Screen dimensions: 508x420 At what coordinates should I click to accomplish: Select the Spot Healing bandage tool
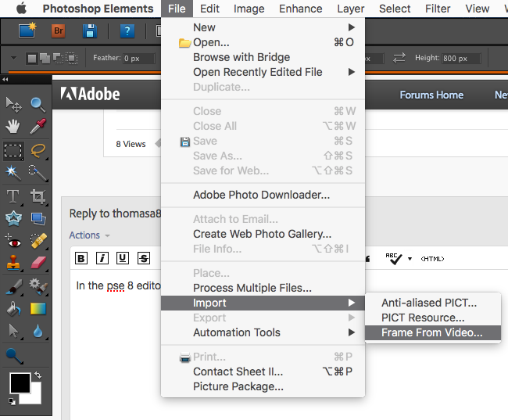[38, 241]
